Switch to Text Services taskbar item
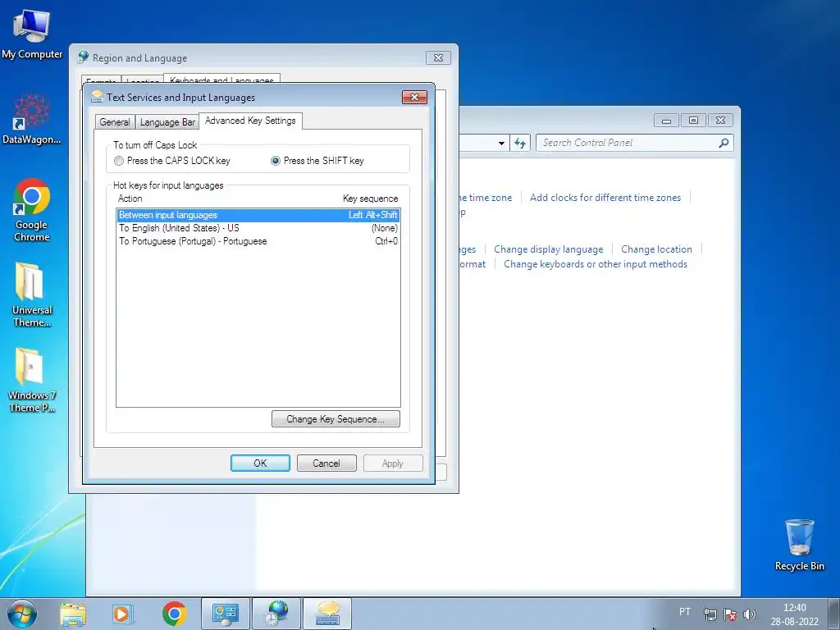 coord(327,614)
